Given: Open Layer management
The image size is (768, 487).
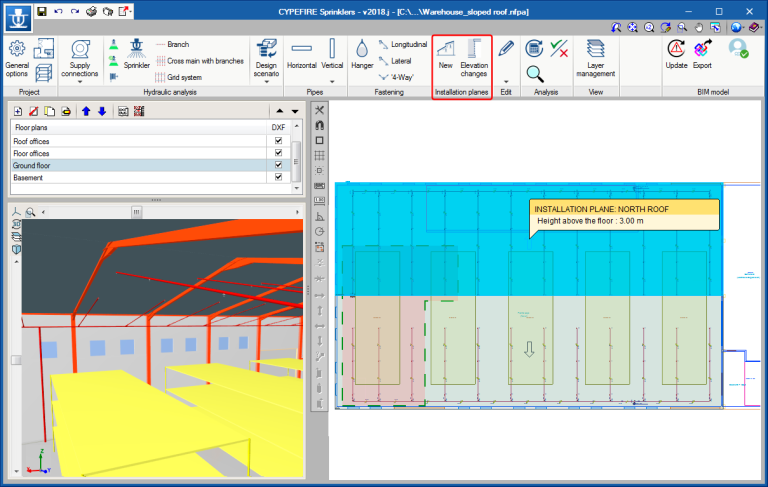Looking at the screenshot, I should point(595,58).
